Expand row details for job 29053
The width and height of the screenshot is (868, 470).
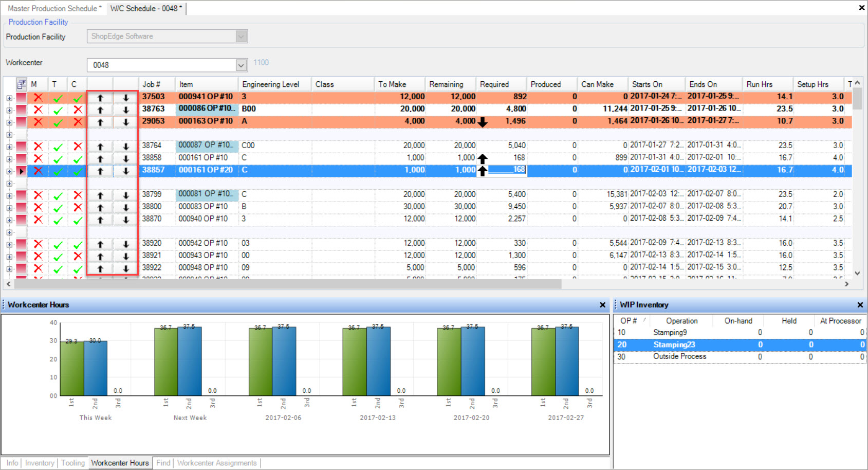coord(9,122)
